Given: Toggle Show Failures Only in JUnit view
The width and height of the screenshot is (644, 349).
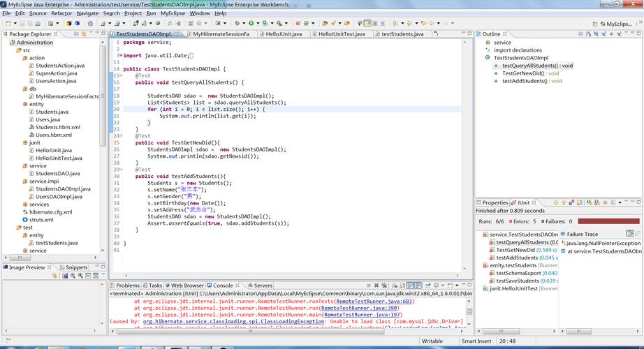Looking at the screenshot, I should (571, 202).
